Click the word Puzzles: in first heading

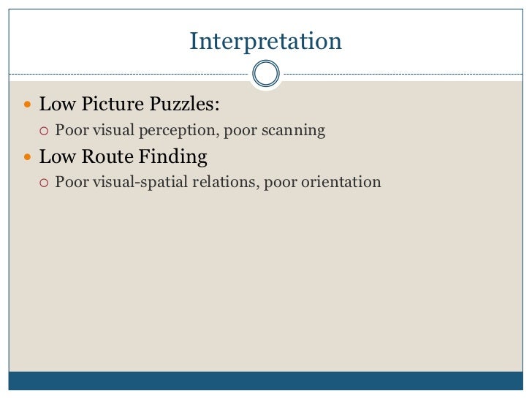pyautogui.click(x=184, y=104)
